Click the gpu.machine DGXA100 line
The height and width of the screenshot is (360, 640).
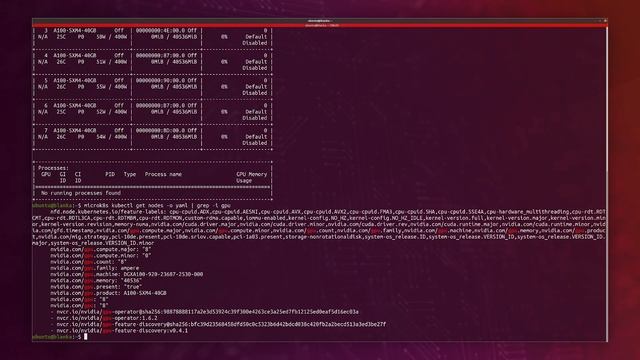coord(127,274)
